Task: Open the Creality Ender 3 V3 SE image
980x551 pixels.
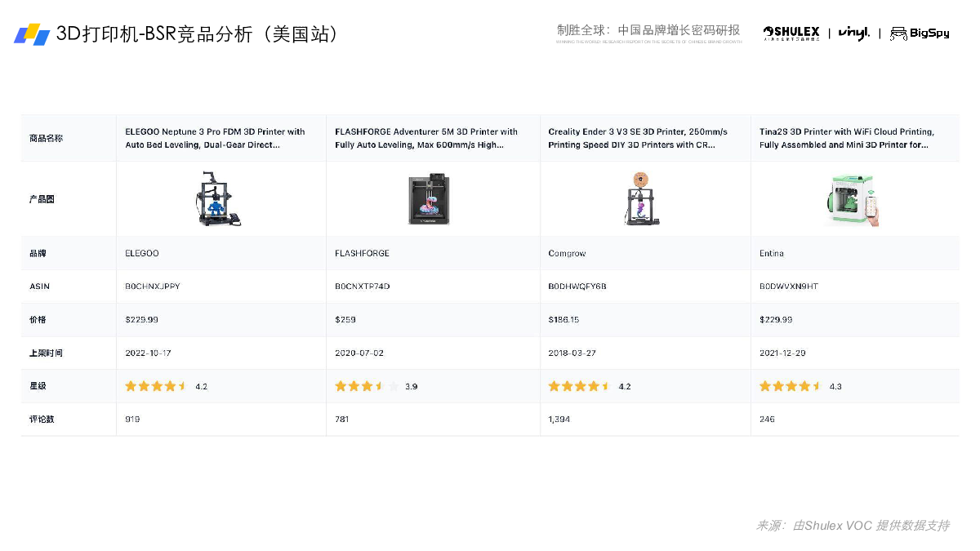Action: click(642, 198)
